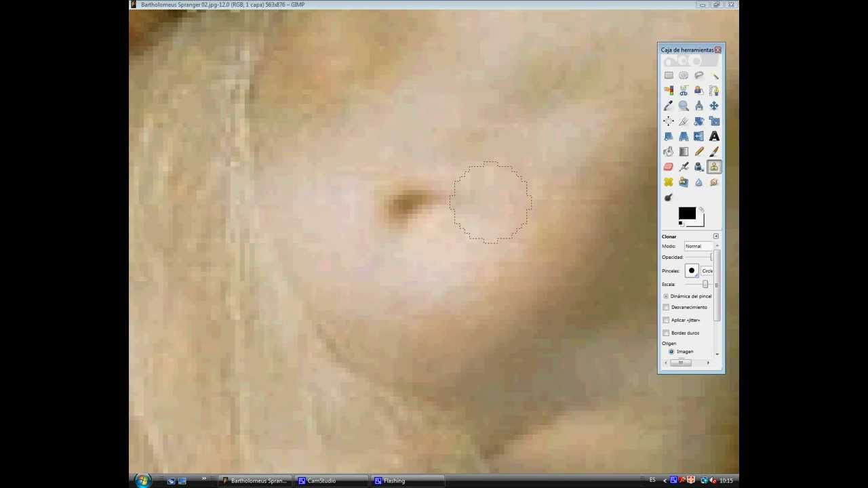Click the brush name field showing Circle

(x=707, y=270)
